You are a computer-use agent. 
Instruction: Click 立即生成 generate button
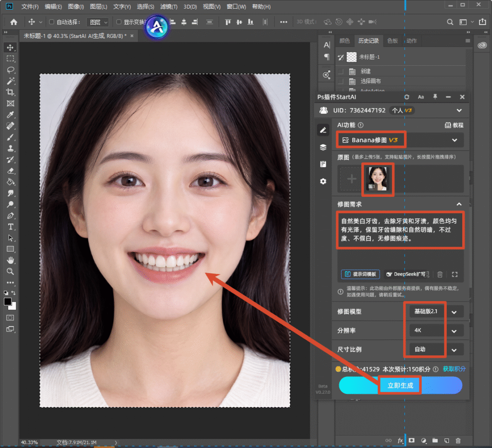pos(400,385)
